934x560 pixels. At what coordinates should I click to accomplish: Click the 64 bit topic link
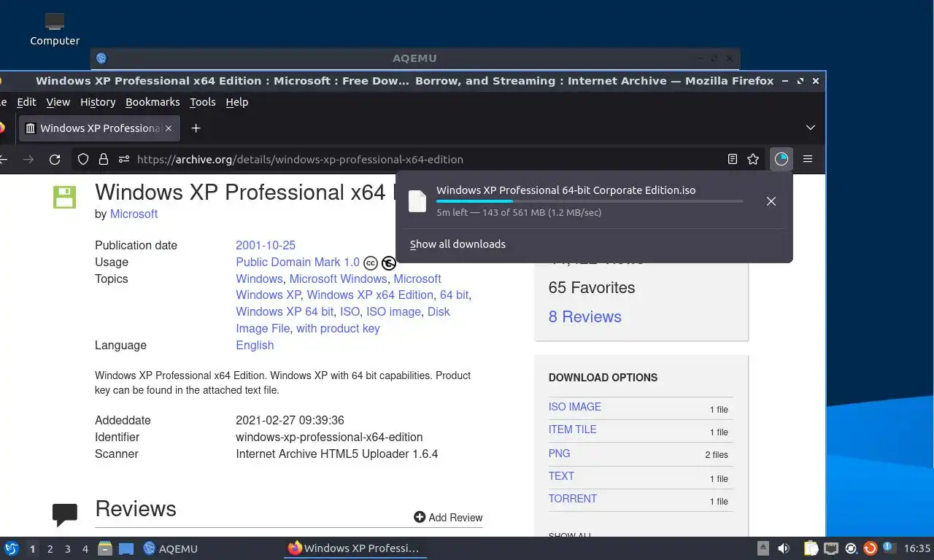(454, 295)
